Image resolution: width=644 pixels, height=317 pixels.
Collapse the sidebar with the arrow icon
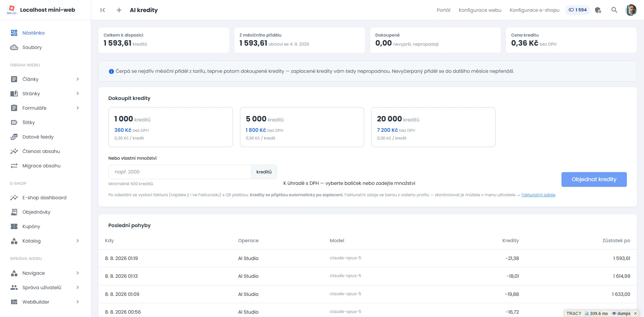pyautogui.click(x=103, y=10)
